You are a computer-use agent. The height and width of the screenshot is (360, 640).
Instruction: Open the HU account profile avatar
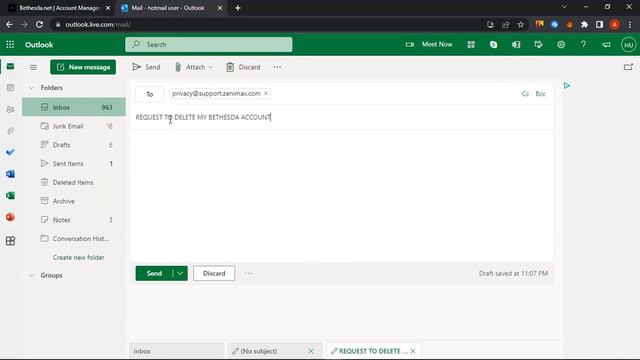coord(628,44)
